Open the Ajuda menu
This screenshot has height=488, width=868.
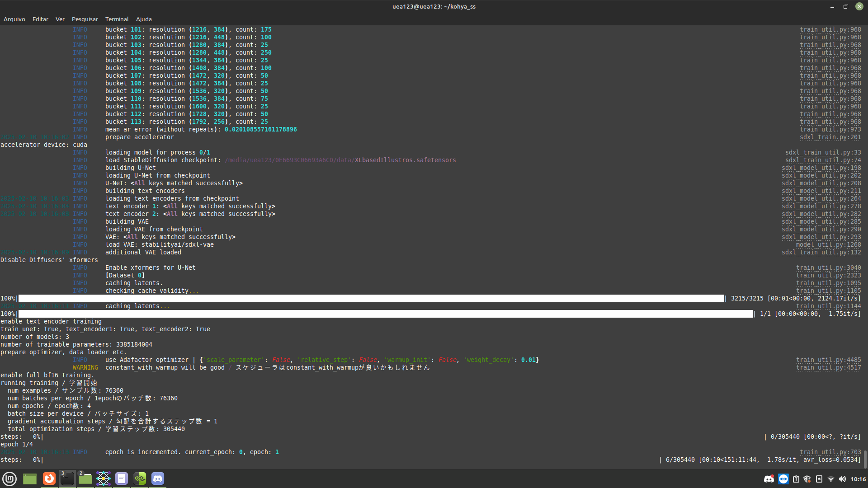(x=144, y=19)
